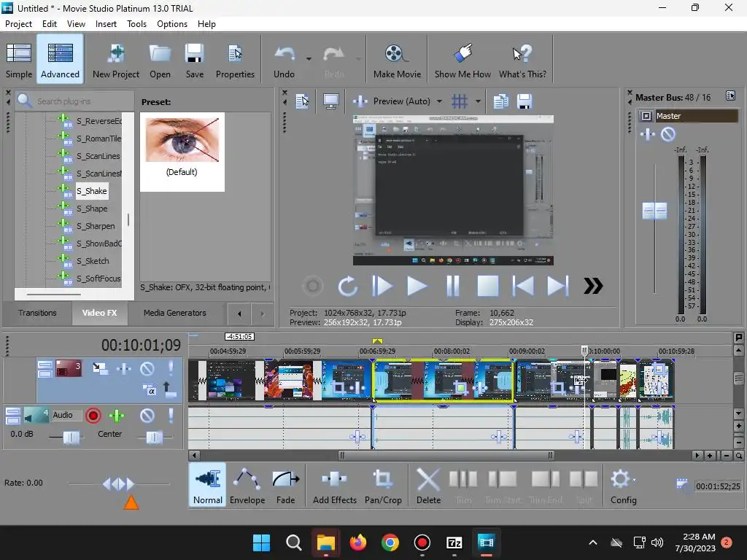
Task: Toggle loop playback
Action: (348, 286)
